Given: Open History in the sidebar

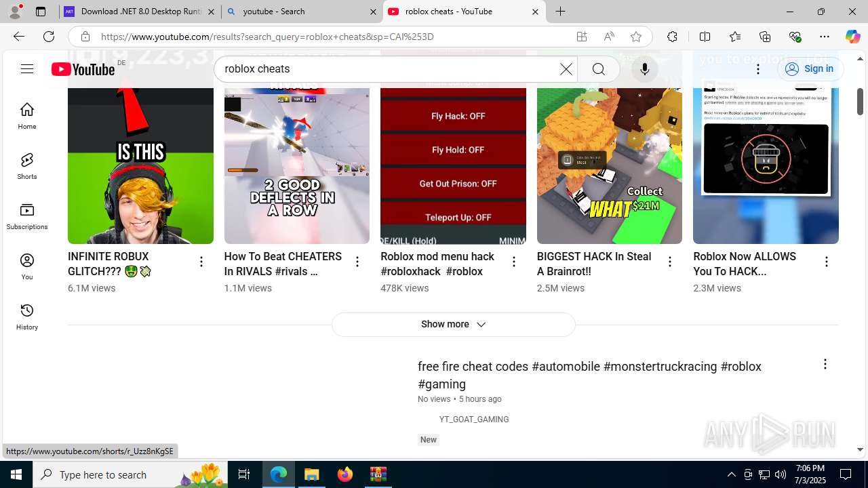Looking at the screenshot, I should coord(27,317).
